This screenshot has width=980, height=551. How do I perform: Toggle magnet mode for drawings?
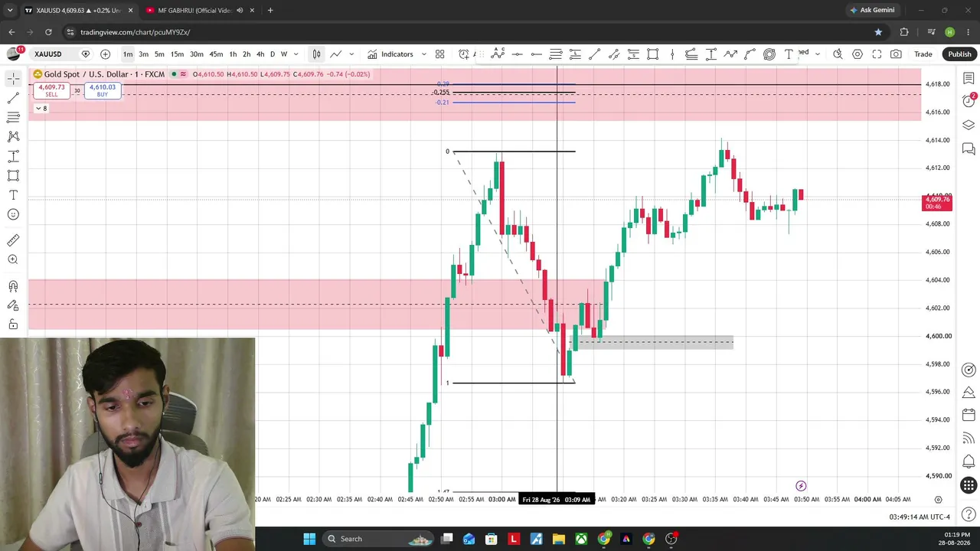pyautogui.click(x=13, y=286)
